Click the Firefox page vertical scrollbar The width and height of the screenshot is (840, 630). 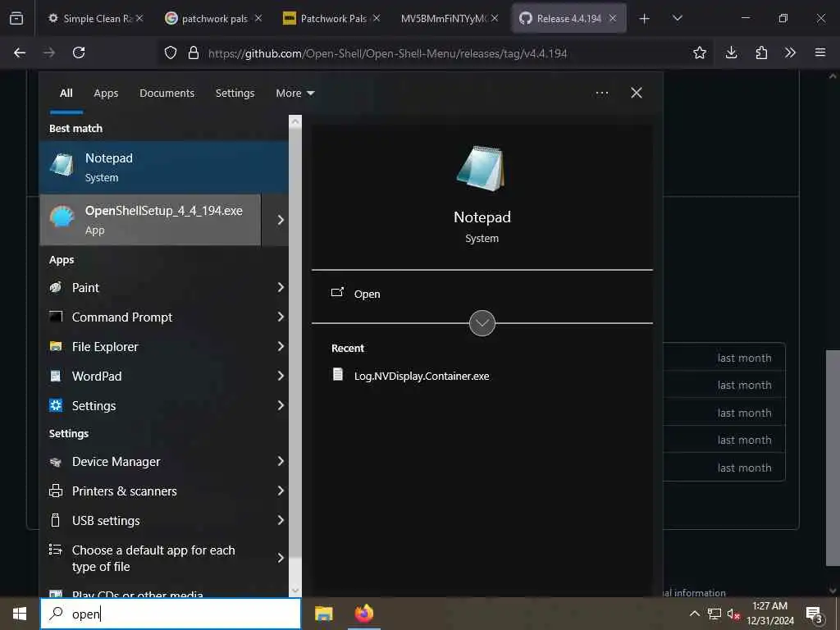pyautogui.click(x=833, y=458)
